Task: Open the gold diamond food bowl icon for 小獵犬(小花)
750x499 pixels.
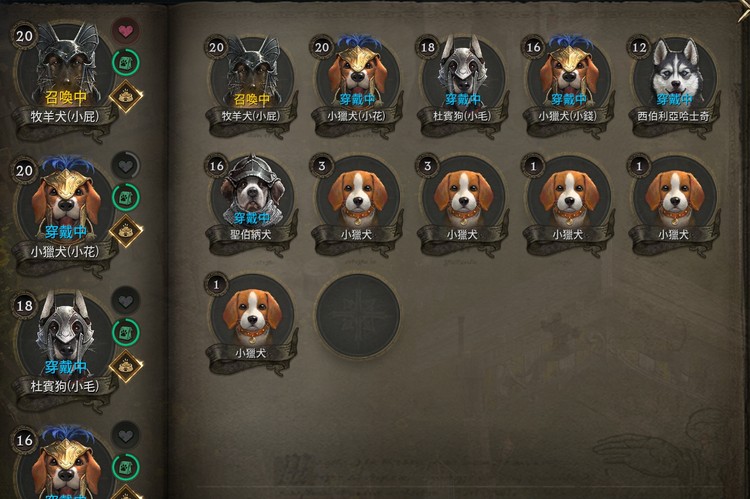Action: [126, 231]
